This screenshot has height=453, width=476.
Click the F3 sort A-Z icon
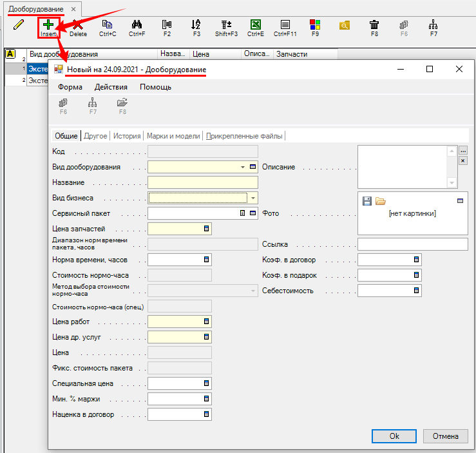196,26
